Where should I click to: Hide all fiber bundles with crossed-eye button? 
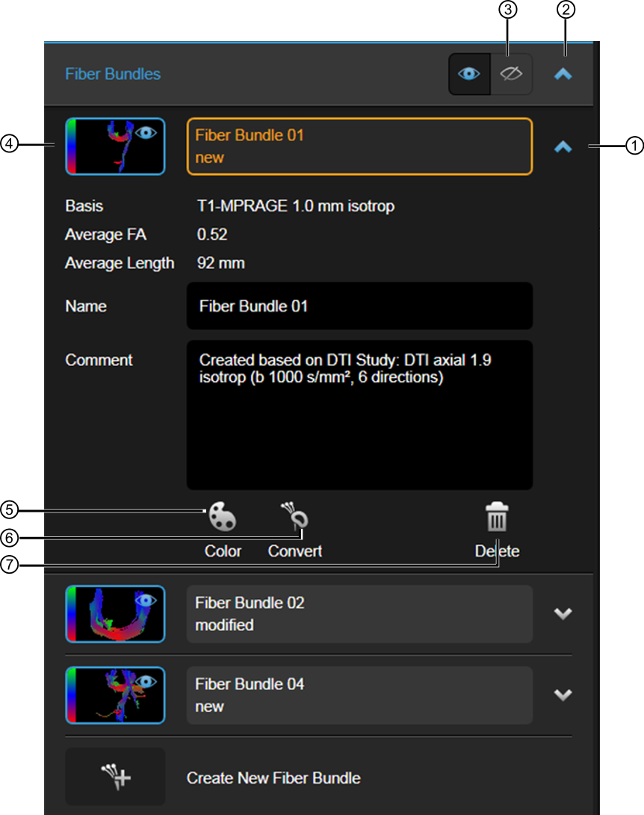click(512, 74)
